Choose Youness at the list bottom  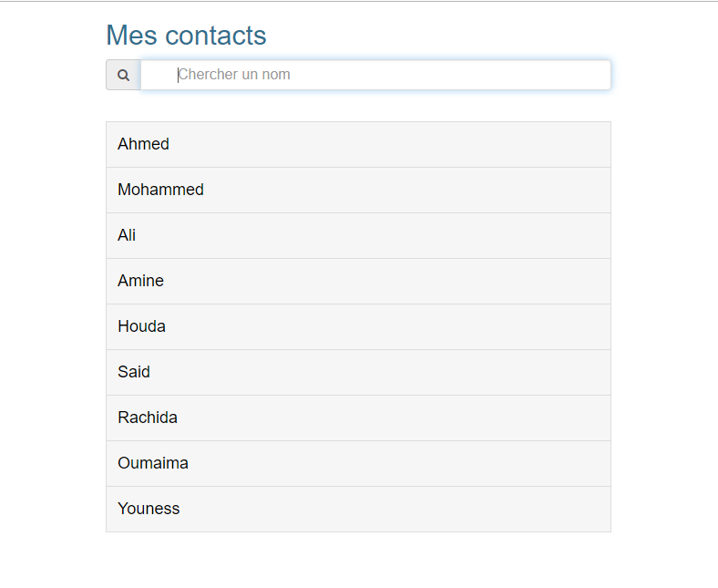pos(358,509)
